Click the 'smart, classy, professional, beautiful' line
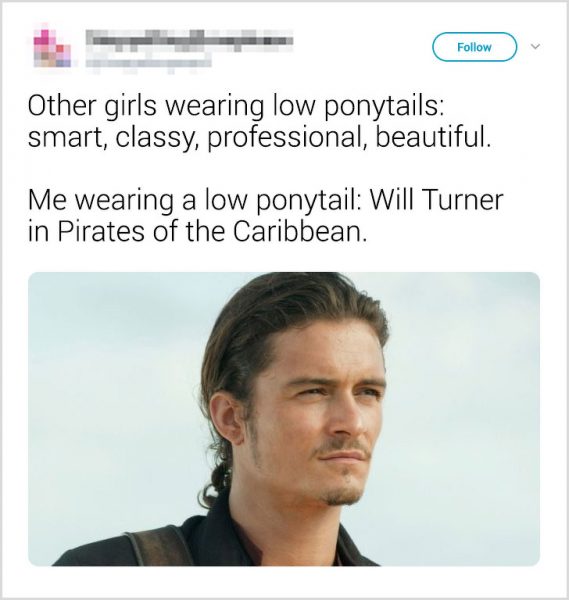Image resolution: width=569 pixels, height=600 pixels. point(259,138)
